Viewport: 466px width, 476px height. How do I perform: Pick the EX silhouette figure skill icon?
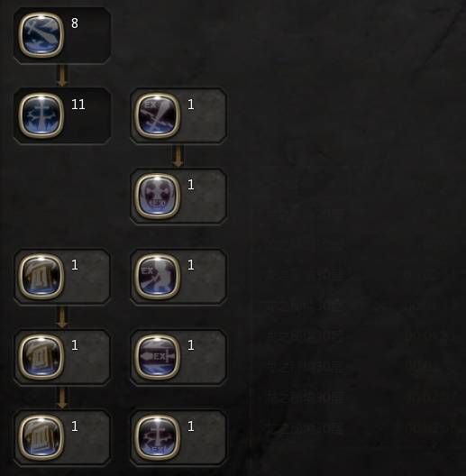click(157, 276)
